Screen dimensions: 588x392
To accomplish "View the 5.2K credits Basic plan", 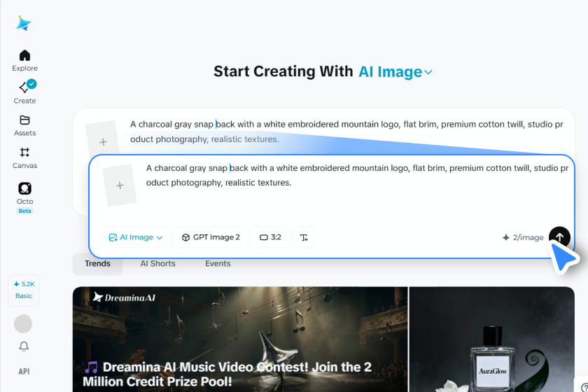I will 24,290.
